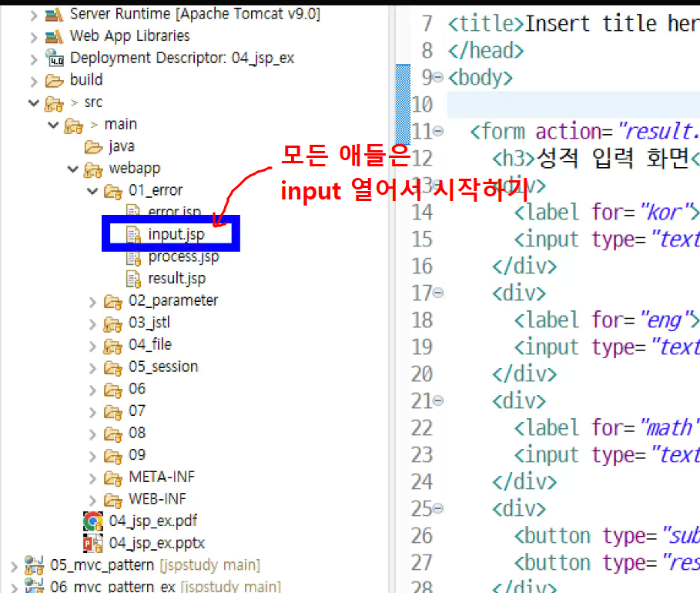Expand the 02_parameter folder
Screen dimensions: 700x593
[x=92, y=303]
